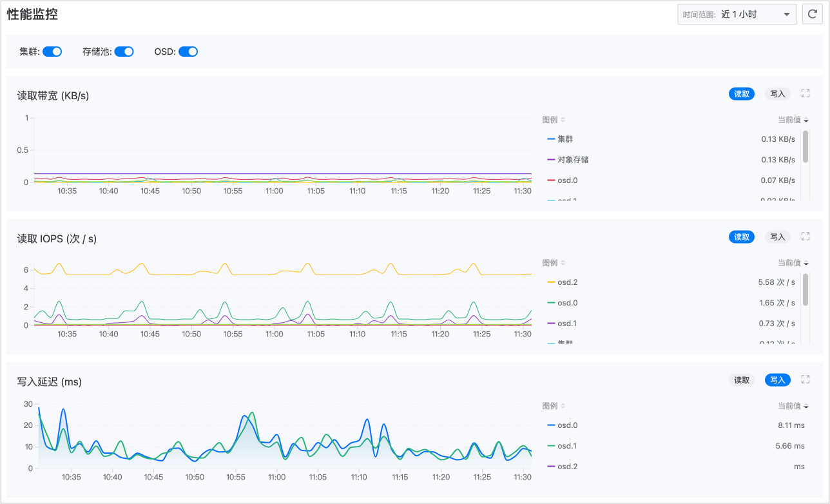Image resolution: width=830 pixels, height=504 pixels.
Task: Disable the OSD switch
Action: tap(188, 52)
